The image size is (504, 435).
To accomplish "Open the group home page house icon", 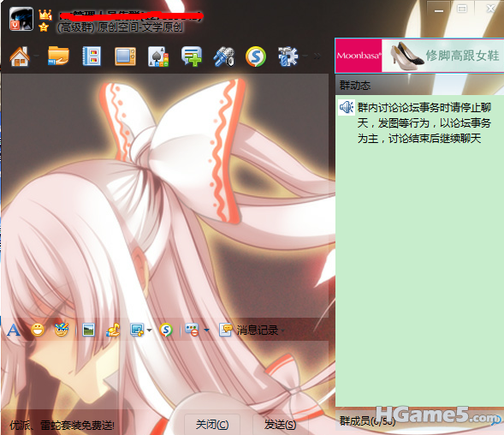I will point(20,57).
